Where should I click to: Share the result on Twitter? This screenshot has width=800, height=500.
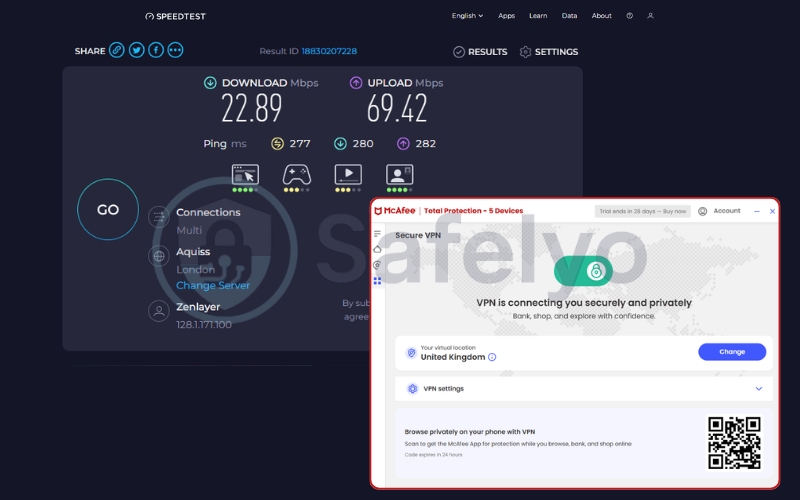click(136, 50)
